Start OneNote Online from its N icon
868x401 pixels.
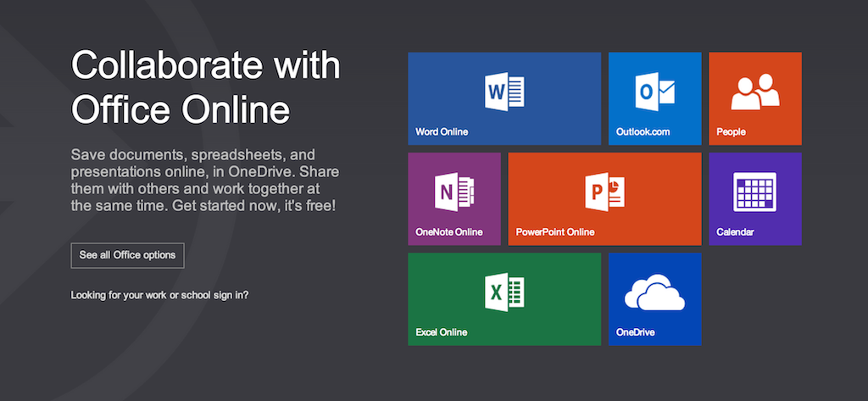[x=454, y=192]
